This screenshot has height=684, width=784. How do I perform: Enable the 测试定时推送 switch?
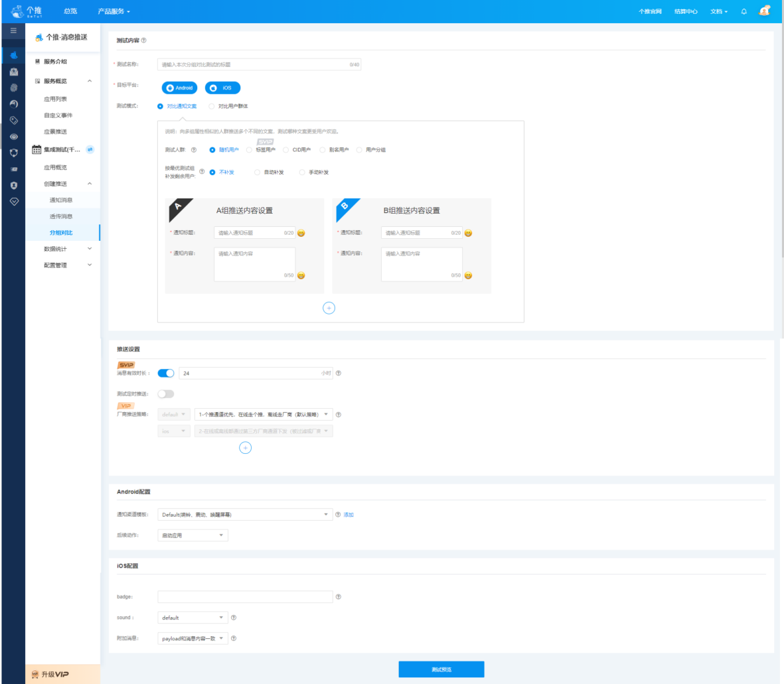[166, 393]
